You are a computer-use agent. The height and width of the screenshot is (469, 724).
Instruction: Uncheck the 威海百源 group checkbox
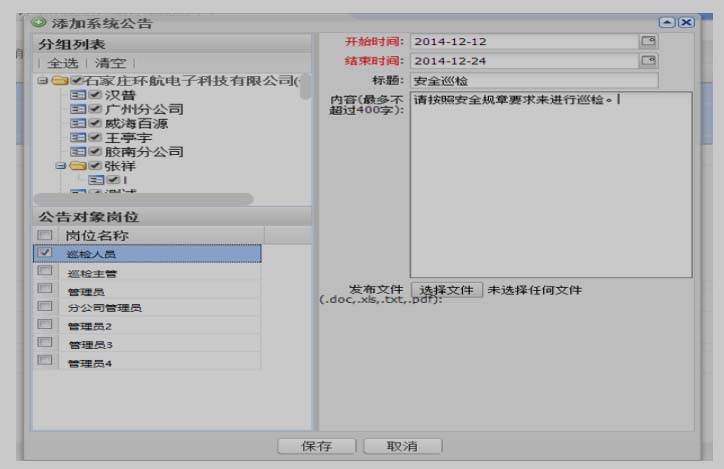pyautogui.click(x=95, y=123)
